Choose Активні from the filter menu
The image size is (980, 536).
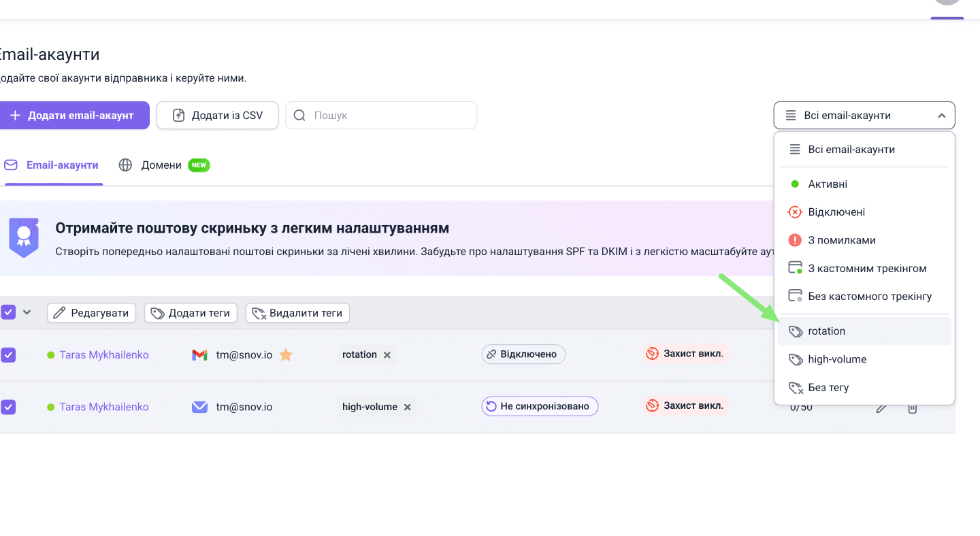point(828,184)
